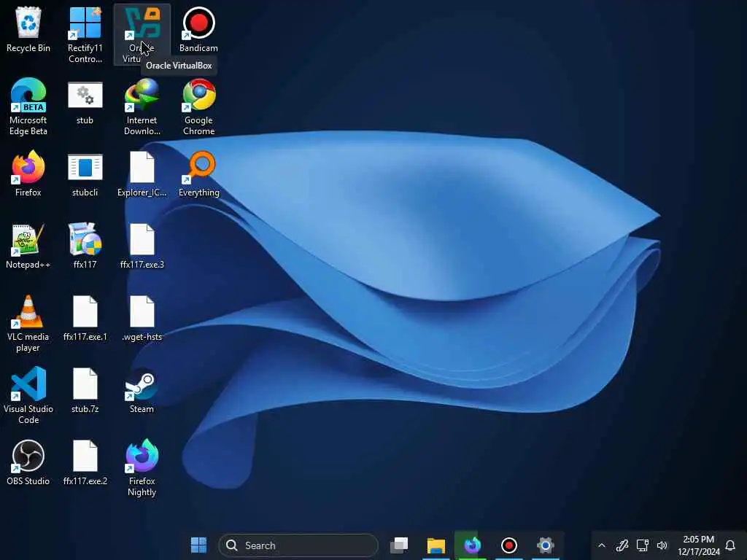Launch the Bandicam desktop shortcut

pos(198,30)
